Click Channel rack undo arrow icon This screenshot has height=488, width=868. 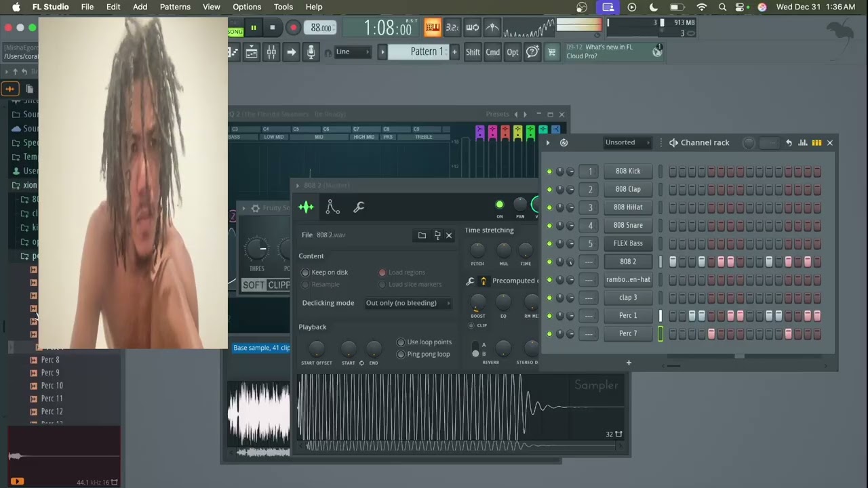pyautogui.click(x=789, y=143)
